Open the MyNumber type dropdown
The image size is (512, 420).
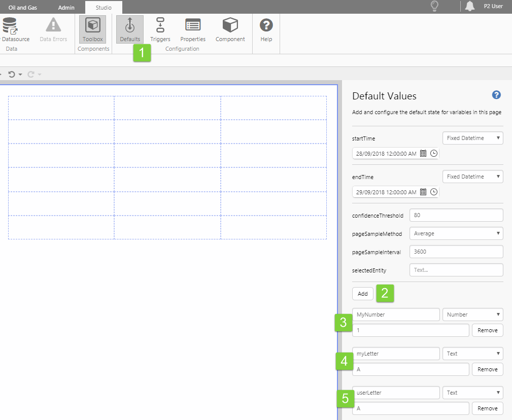472,314
